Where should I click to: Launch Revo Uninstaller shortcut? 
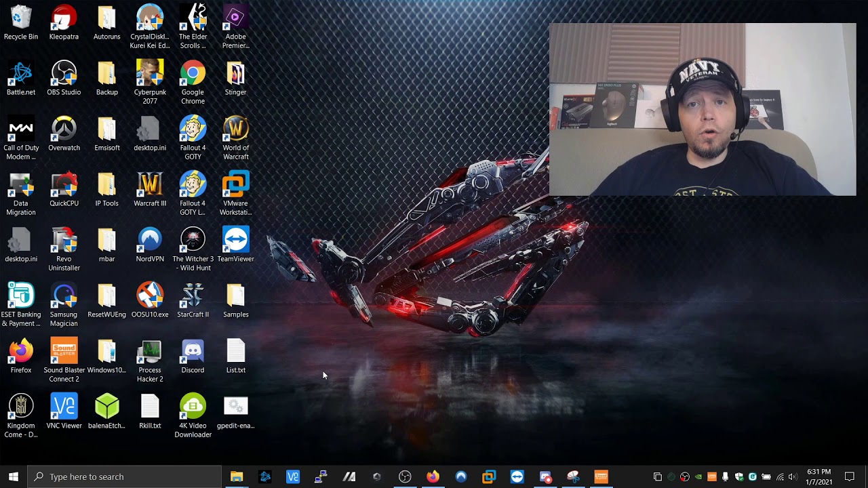coord(64,249)
